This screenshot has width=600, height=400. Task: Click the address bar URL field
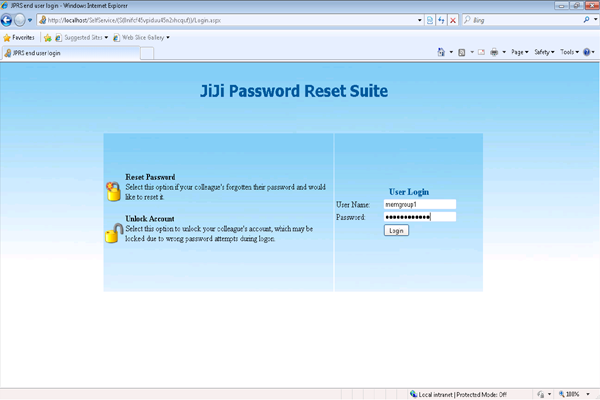click(226, 20)
